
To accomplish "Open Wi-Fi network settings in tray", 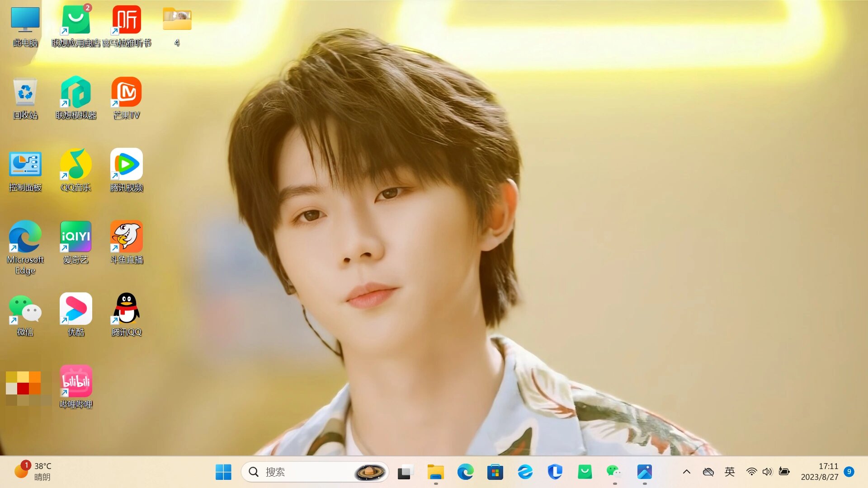I will click(x=751, y=472).
